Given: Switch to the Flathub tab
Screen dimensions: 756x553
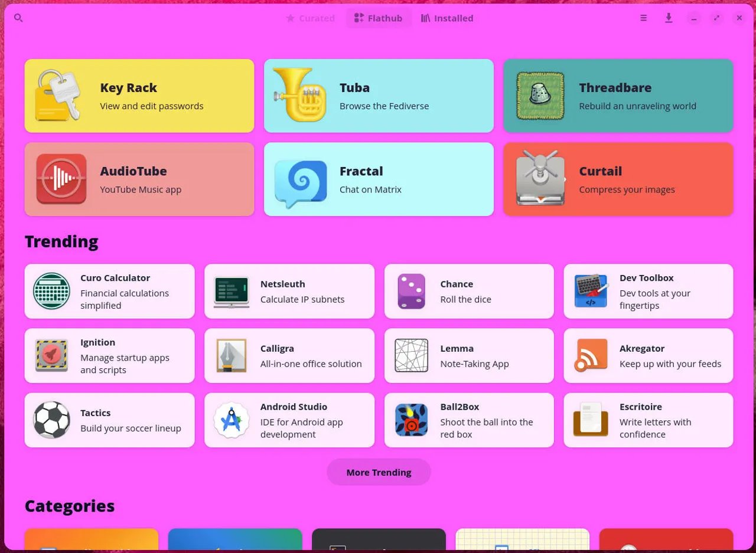Looking at the screenshot, I should 378,18.
